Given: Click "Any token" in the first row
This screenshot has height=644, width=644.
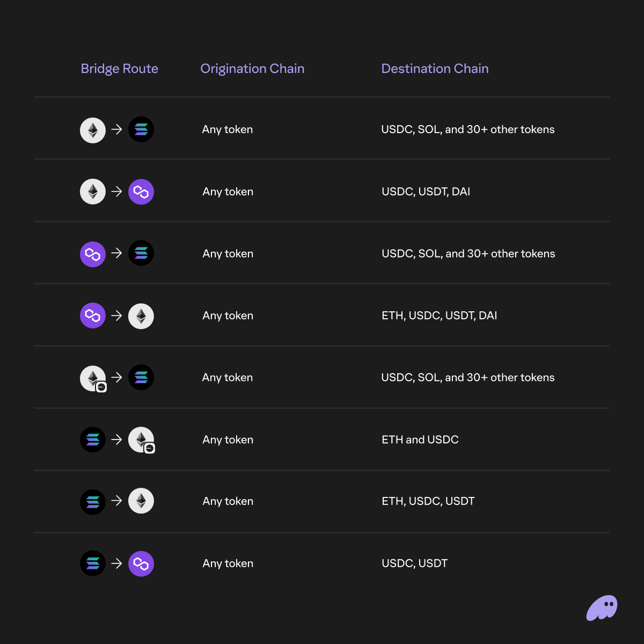Looking at the screenshot, I should (227, 129).
